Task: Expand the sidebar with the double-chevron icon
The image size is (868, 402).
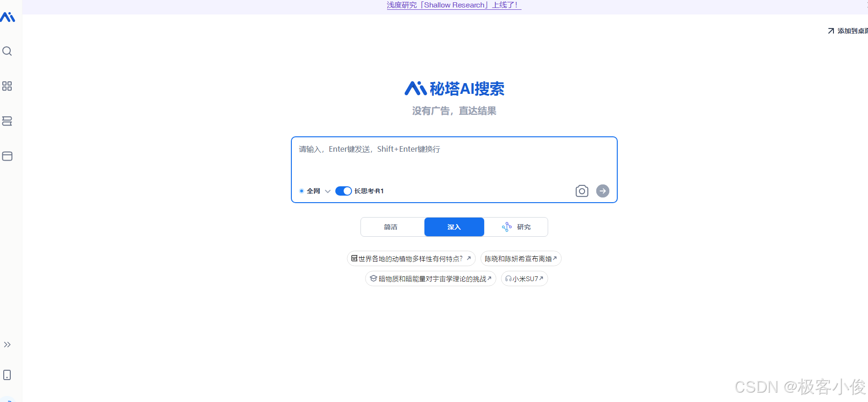Action: point(7,345)
